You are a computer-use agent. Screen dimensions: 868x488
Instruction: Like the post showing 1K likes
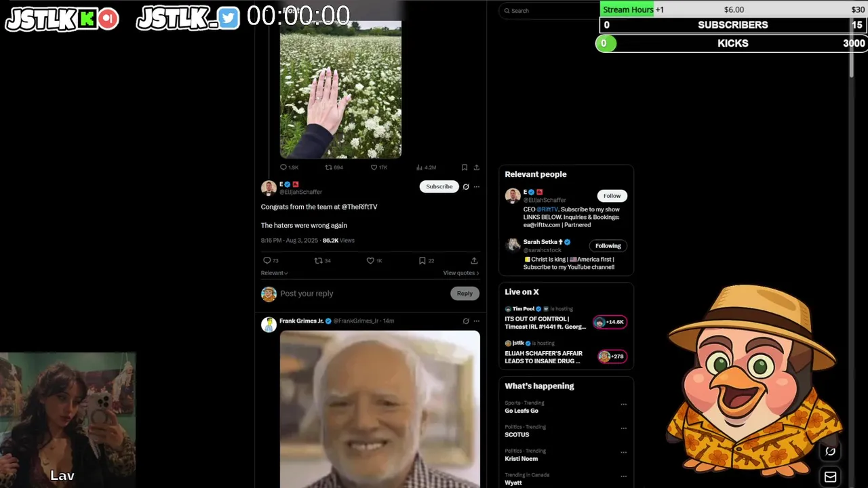coord(370,260)
